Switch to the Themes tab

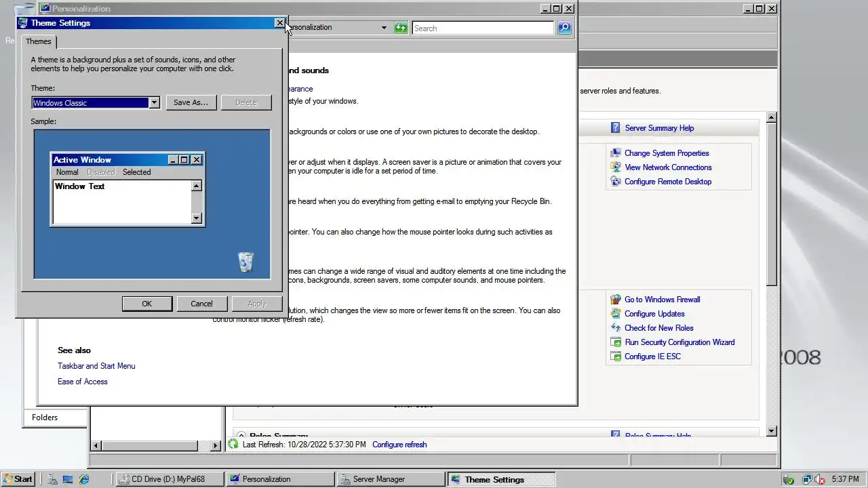click(39, 41)
